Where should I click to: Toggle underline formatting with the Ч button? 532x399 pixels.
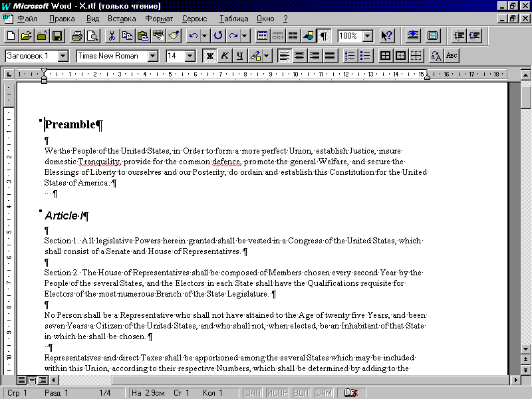pyautogui.click(x=240, y=56)
